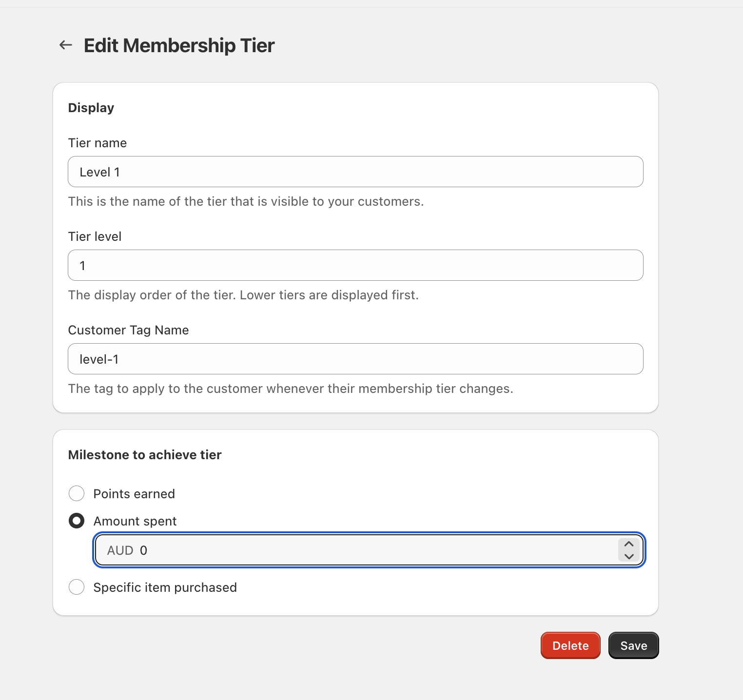Click the Specific item purchased label text
Image resolution: width=743 pixels, height=700 pixels.
click(x=165, y=587)
